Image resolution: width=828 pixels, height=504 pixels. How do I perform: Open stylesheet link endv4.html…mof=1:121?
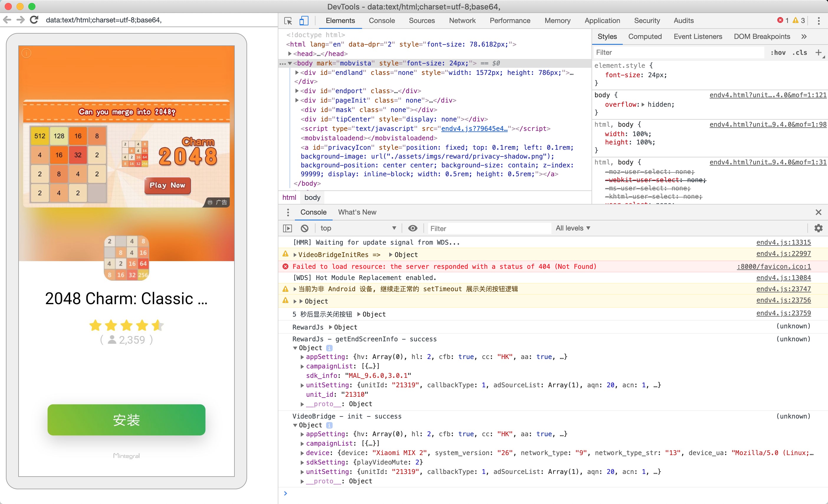pyautogui.click(x=768, y=95)
